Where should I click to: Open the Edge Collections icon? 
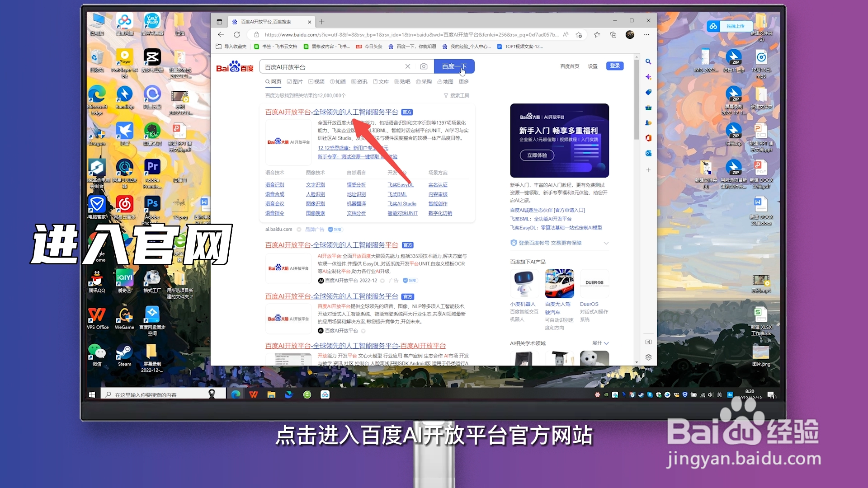(613, 34)
